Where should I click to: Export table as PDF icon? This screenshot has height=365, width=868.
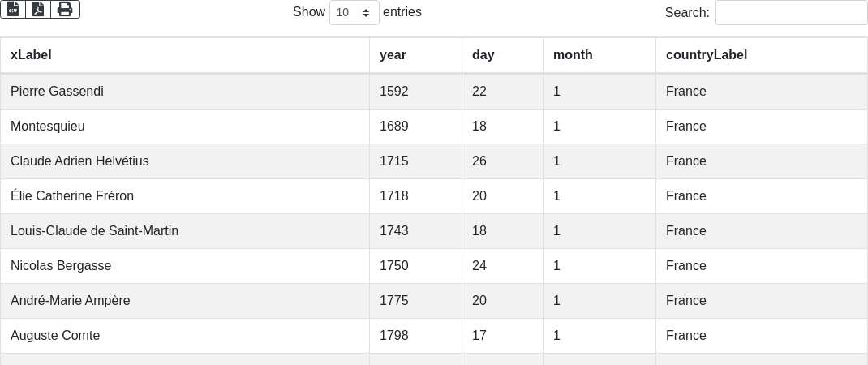[38, 10]
